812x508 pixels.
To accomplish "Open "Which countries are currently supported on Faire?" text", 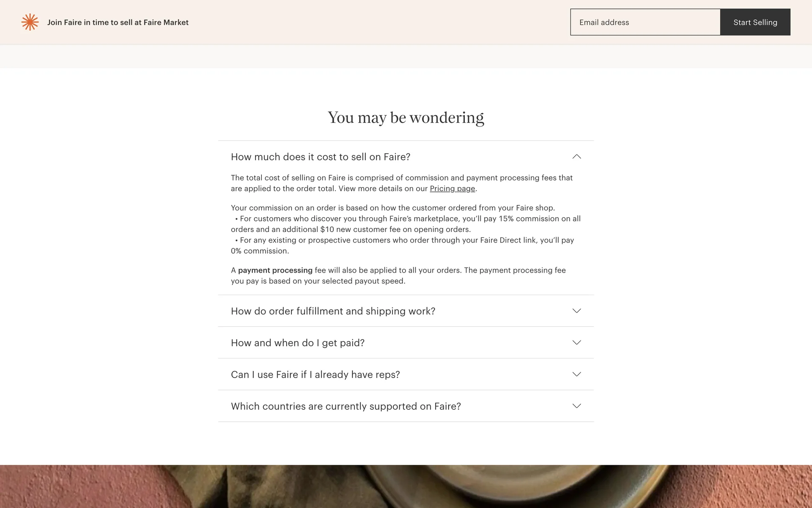I will (346, 406).
